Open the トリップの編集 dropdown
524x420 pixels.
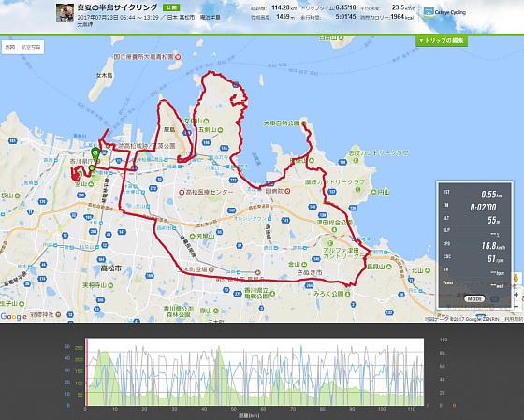pyautogui.click(x=442, y=41)
